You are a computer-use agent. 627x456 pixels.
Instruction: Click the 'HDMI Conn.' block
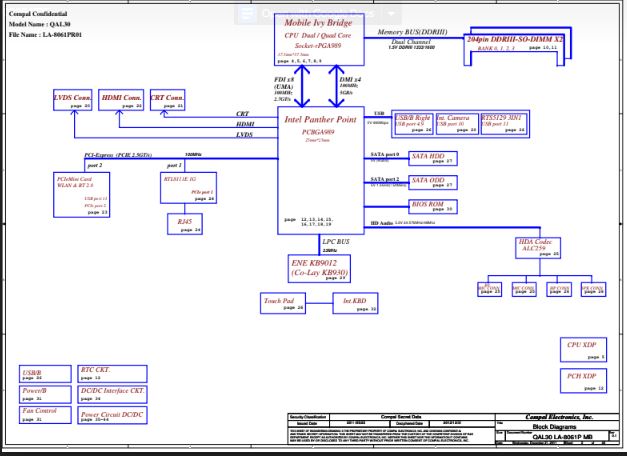121,100
